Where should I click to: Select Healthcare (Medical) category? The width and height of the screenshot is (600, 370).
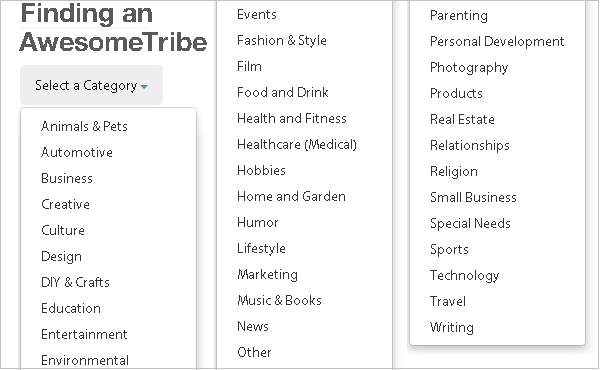[x=297, y=145]
